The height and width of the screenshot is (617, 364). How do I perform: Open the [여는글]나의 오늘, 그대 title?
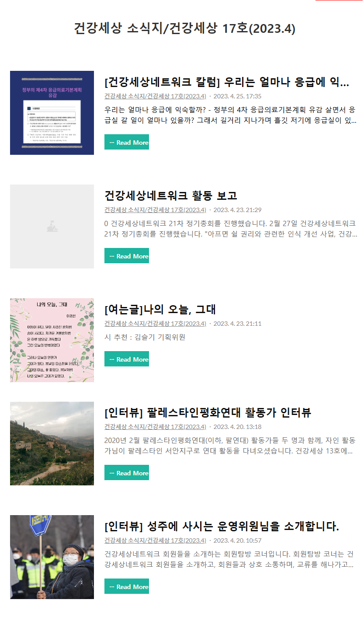(160, 309)
